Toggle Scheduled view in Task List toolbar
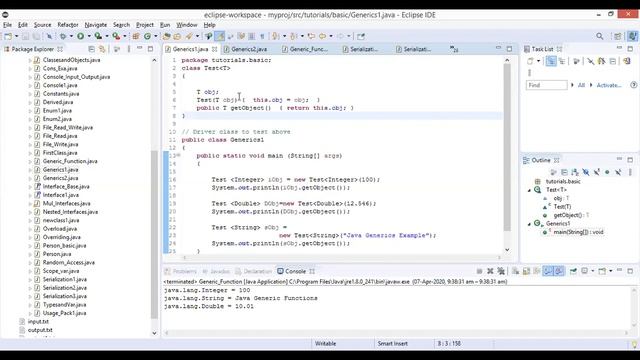640x360 pixels. [562, 61]
